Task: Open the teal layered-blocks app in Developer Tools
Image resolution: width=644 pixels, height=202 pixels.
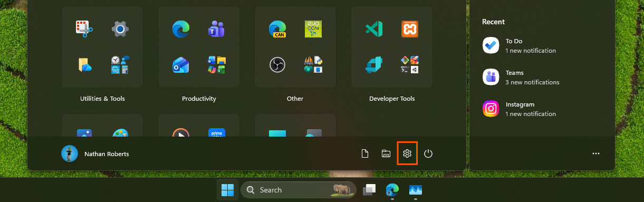Action: 374,64
